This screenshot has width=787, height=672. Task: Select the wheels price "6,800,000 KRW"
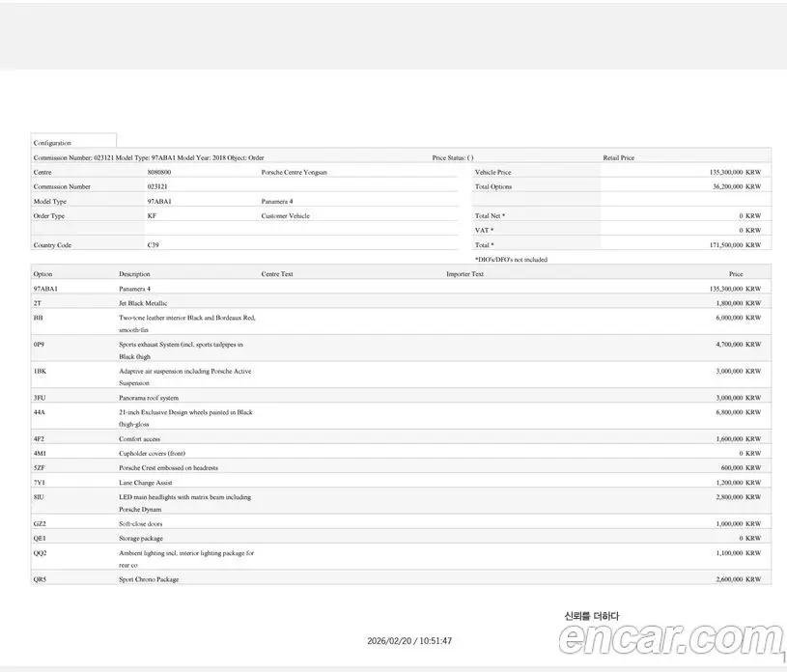pyautogui.click(x=739, y=412)
